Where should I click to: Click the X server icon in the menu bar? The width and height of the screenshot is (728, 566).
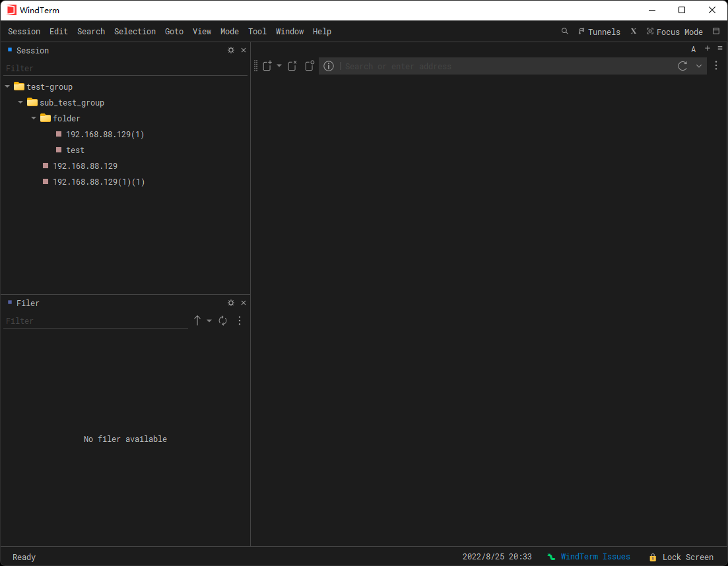click(x=633, y=32)
